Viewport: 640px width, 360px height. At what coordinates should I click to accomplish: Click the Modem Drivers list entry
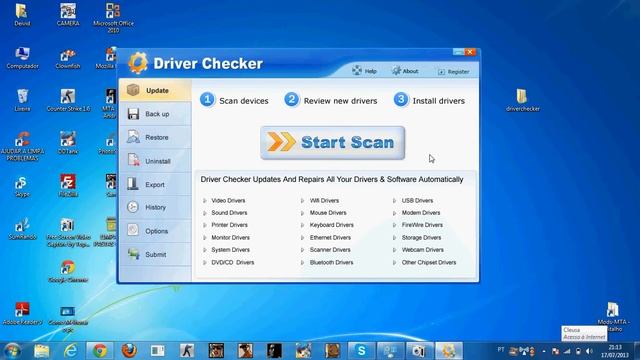416,213
